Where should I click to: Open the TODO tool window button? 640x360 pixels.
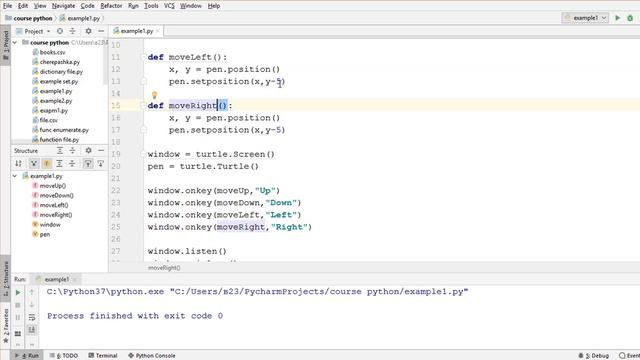[x=64, y=356]
